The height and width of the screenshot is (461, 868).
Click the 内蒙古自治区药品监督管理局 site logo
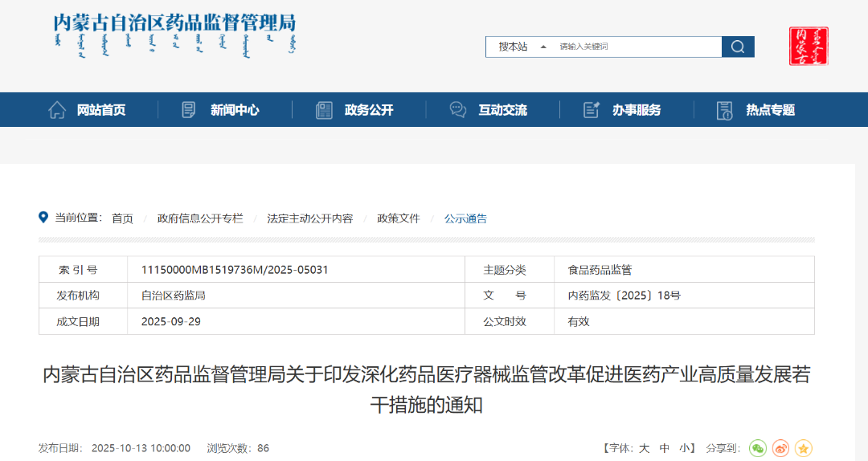tap(174, 35)
